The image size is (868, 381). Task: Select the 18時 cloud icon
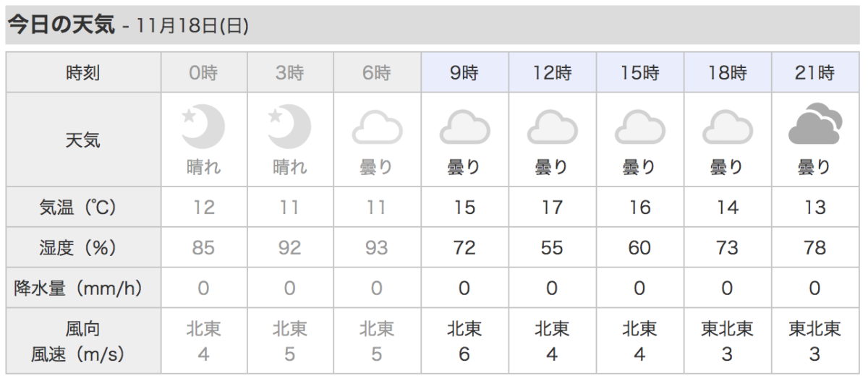[727, 127]
